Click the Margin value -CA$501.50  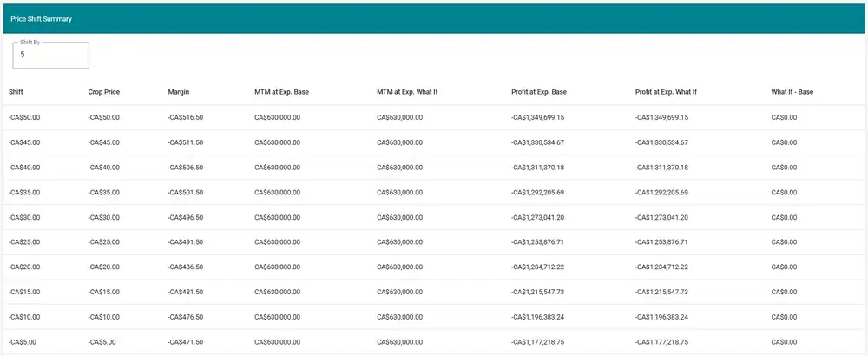click(186, 192)
